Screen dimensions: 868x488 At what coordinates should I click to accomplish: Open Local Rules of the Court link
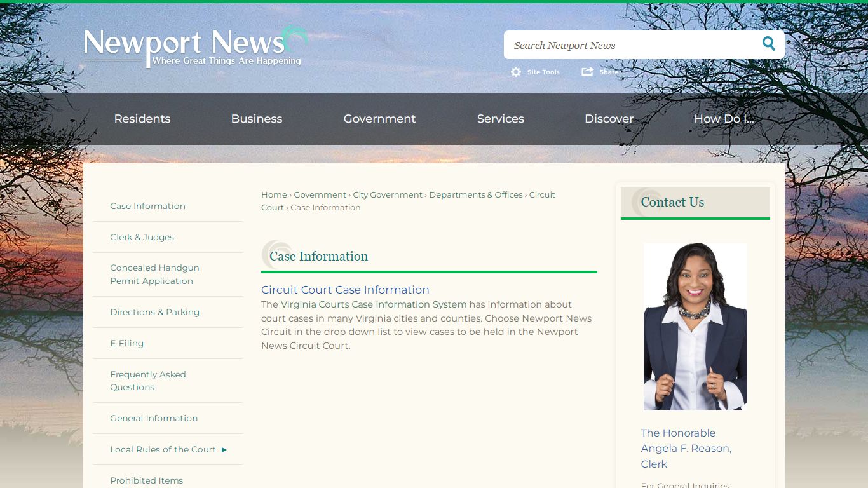(x=163, y=449)
